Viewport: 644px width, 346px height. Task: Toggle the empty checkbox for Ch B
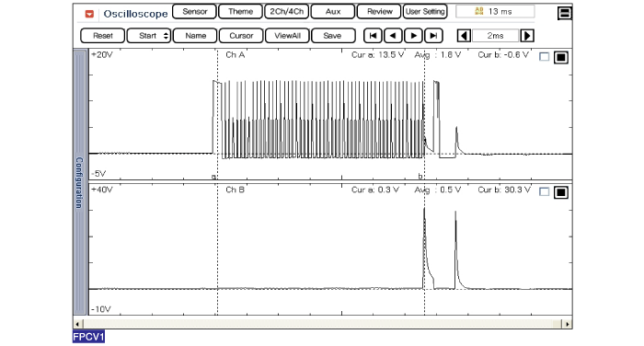coord(545,192)
